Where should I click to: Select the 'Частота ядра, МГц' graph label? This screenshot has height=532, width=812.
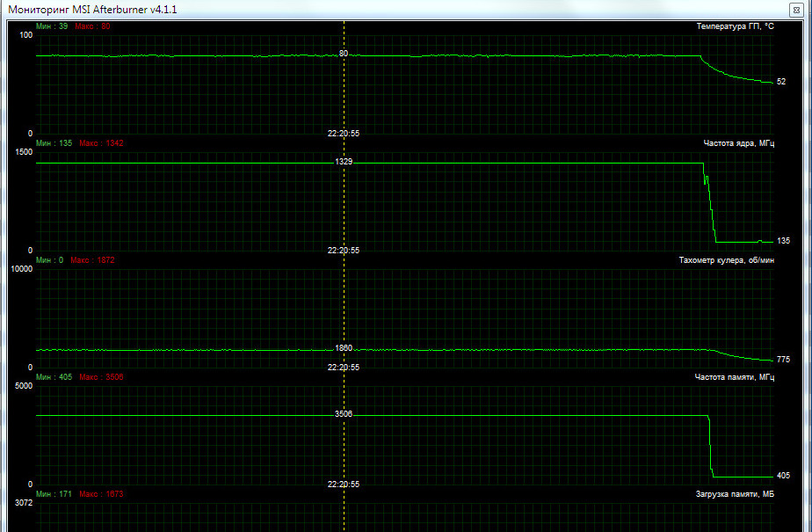click(x=738, y=143)
